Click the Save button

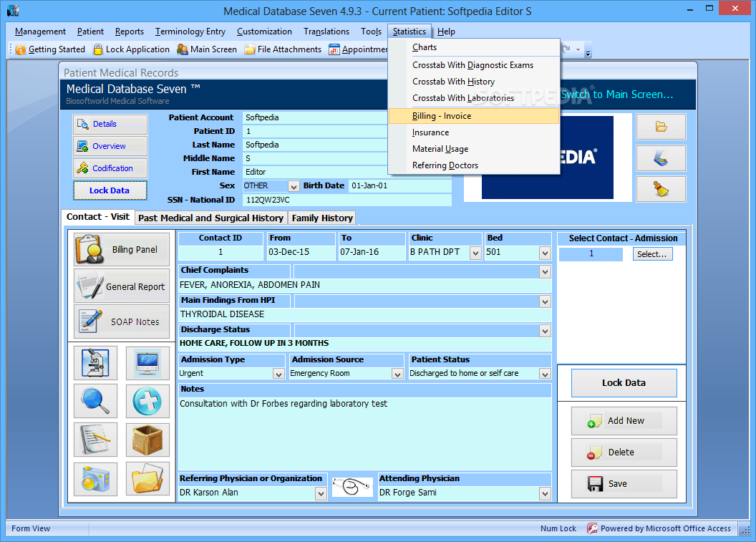624,484
